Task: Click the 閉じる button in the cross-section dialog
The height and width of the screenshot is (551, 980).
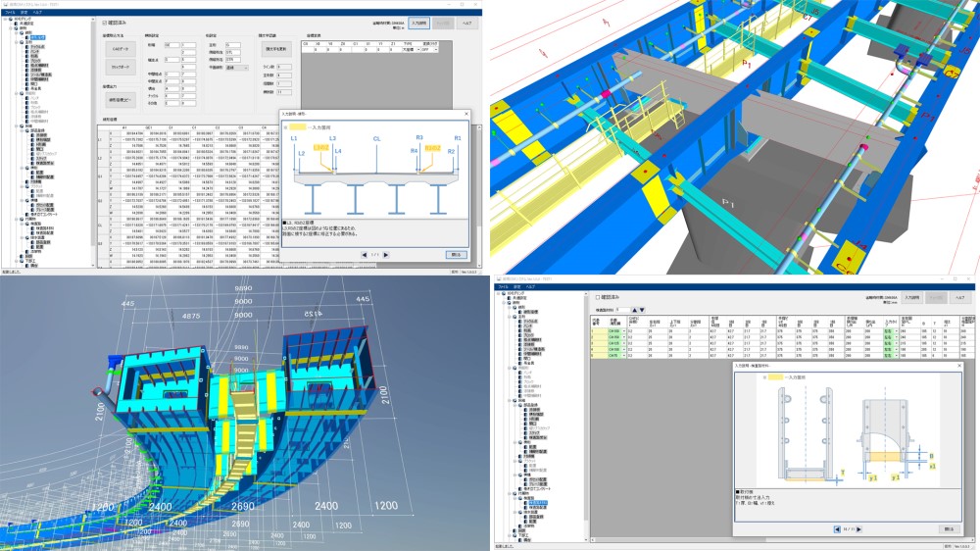Action: pyautogui.click(x=457, y=255)
